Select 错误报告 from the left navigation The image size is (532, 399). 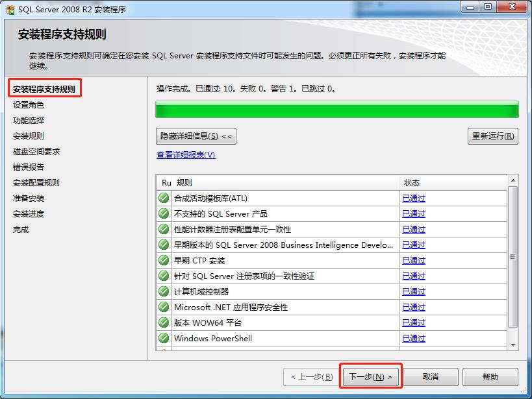[29, 167]
